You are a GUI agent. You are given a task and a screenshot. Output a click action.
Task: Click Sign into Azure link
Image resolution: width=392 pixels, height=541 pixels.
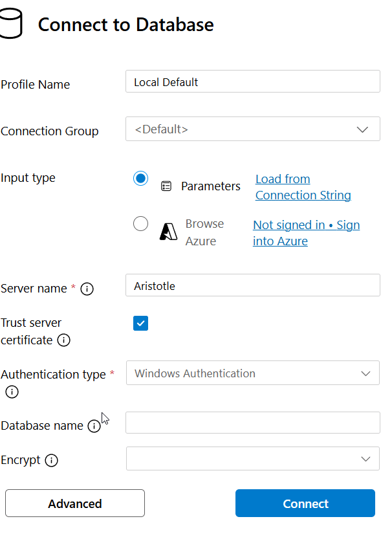point(306,233)
